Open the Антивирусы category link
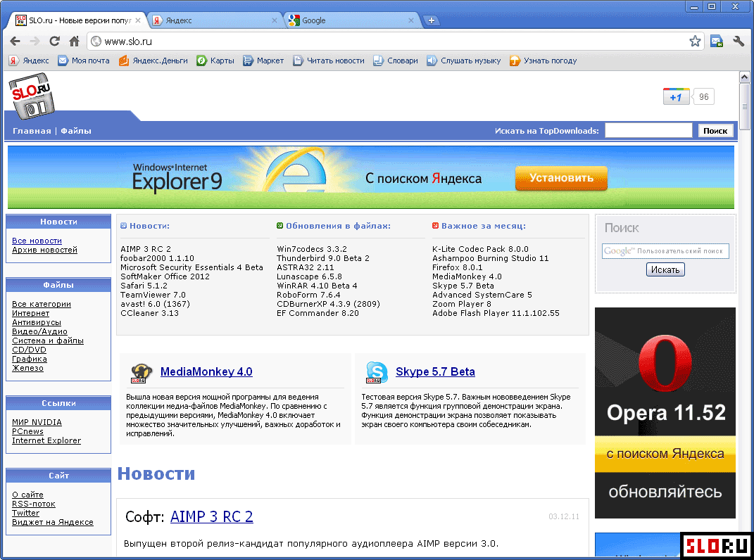The width and height of the screenshot is (754, 560). [37, 322]
